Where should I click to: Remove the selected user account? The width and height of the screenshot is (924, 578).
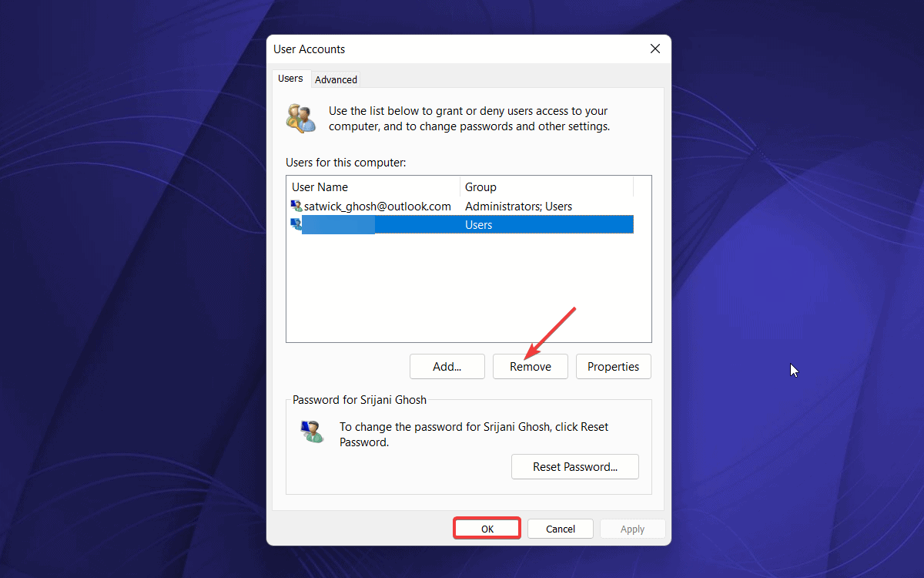tap(530, 366)
